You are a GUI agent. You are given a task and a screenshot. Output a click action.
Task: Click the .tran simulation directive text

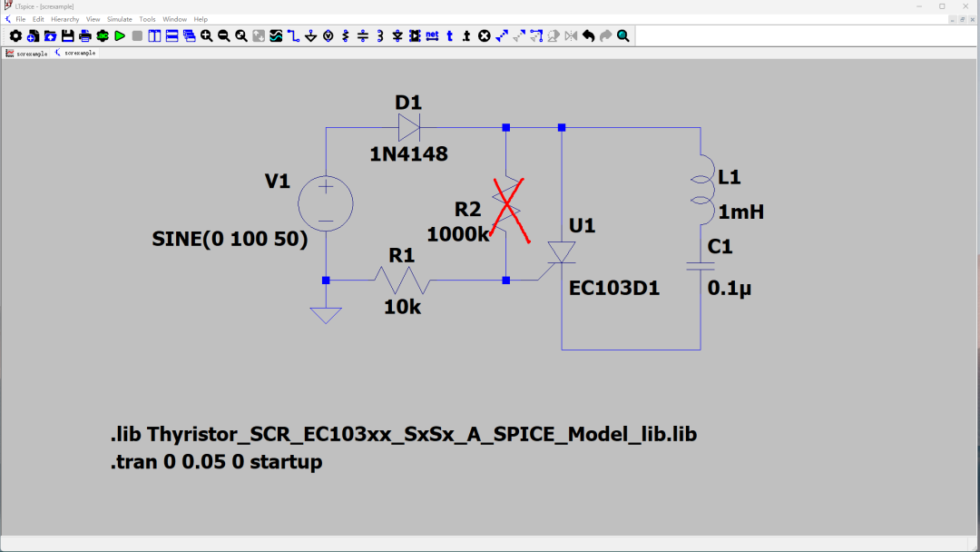coord(216,462)
